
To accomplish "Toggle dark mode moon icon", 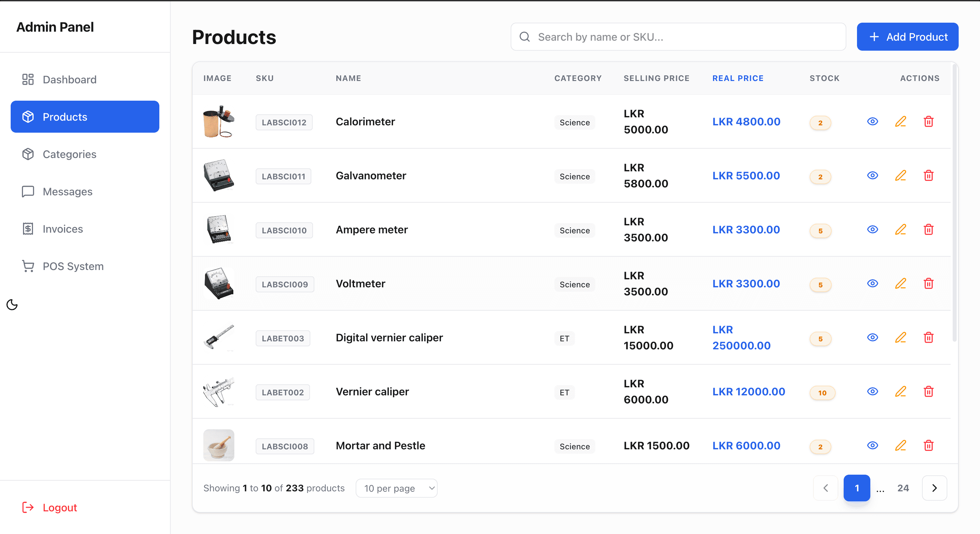I will pyautogui.click(x=12, y=305).
